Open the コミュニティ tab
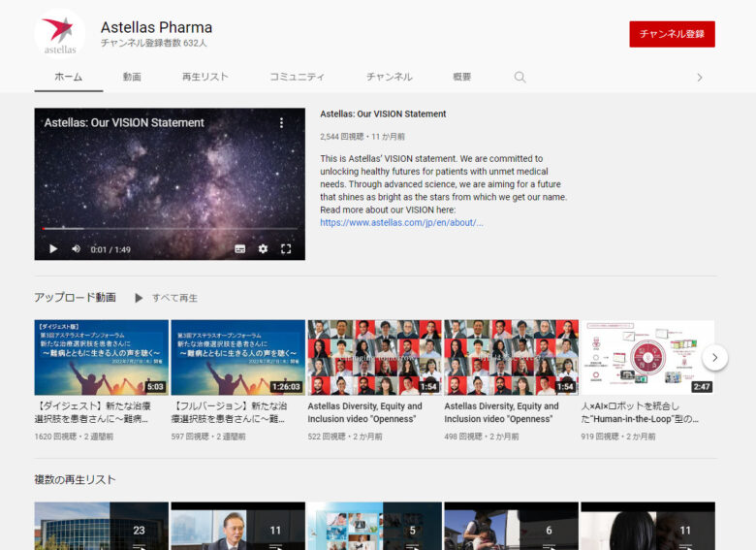The image size is (756, 550). [297, 77]
